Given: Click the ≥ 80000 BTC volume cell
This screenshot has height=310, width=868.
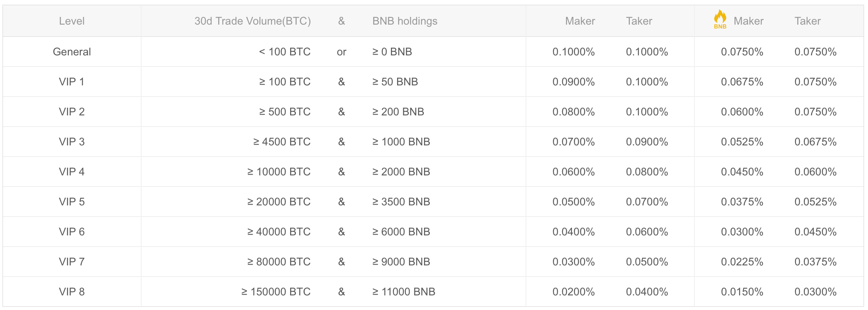Looking at the screenshot, I should [279, 262].
